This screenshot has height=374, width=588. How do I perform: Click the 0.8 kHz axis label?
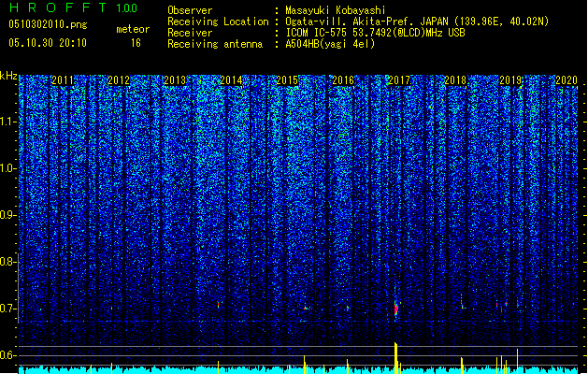7,262
